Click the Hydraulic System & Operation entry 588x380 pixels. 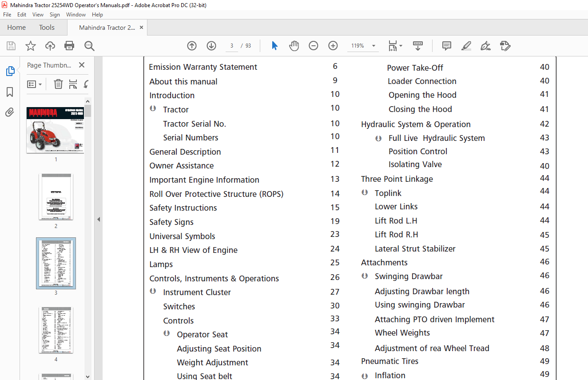416,124
